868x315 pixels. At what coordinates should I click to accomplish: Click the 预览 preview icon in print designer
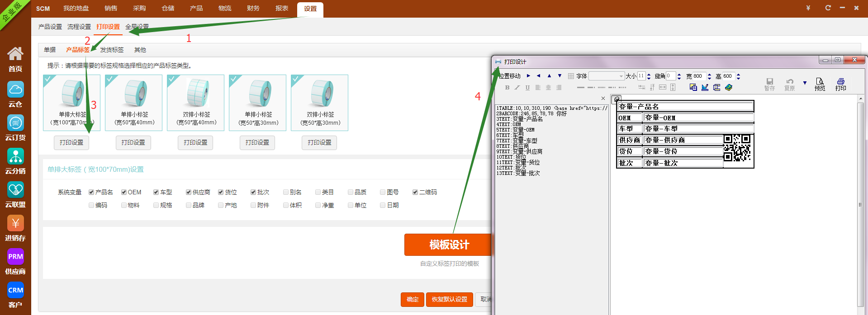tap(820, 84)
